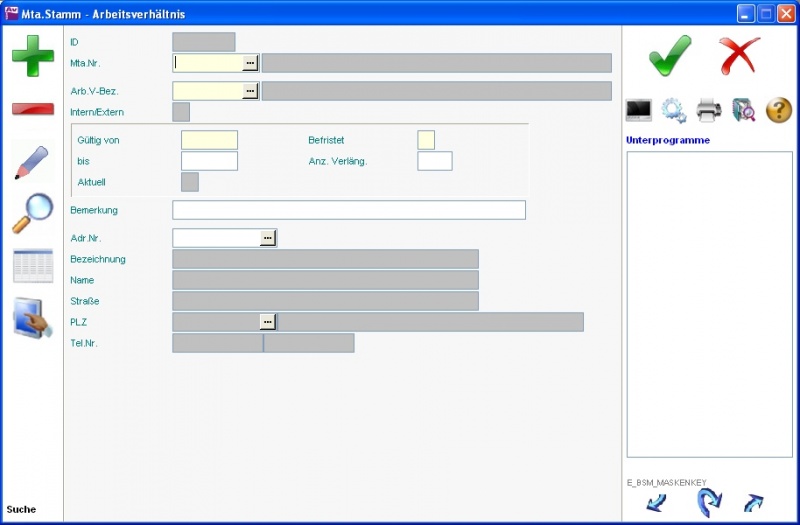Open search with the magnifying glass icon
The image size is (800, 525).
pyautogui.click(x=33, y=213)
